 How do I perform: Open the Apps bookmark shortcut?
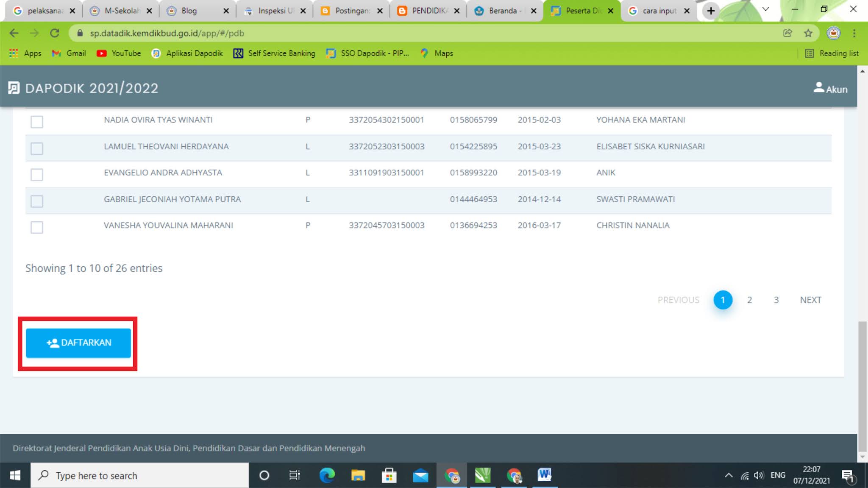tap(25, 53)
